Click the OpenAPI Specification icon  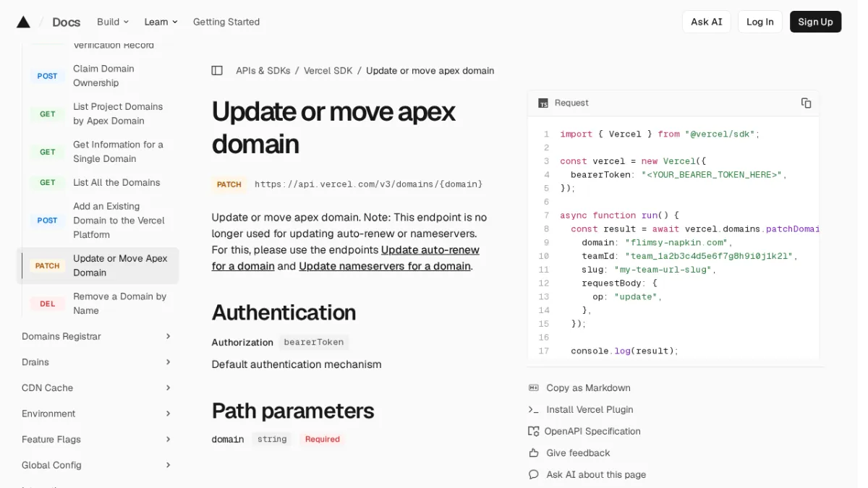tap(534, 431)
